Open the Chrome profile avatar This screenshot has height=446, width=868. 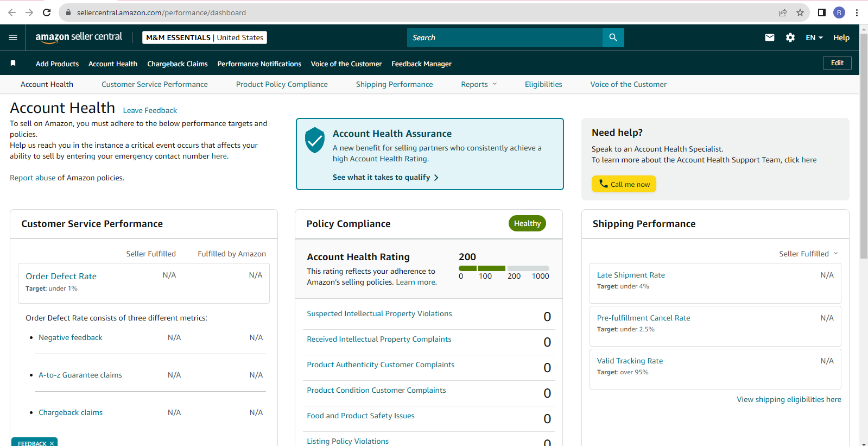click(839, 12)
